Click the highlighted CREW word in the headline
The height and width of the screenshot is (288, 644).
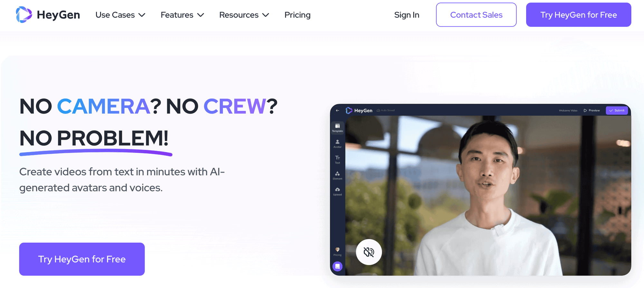pos(234,106)
